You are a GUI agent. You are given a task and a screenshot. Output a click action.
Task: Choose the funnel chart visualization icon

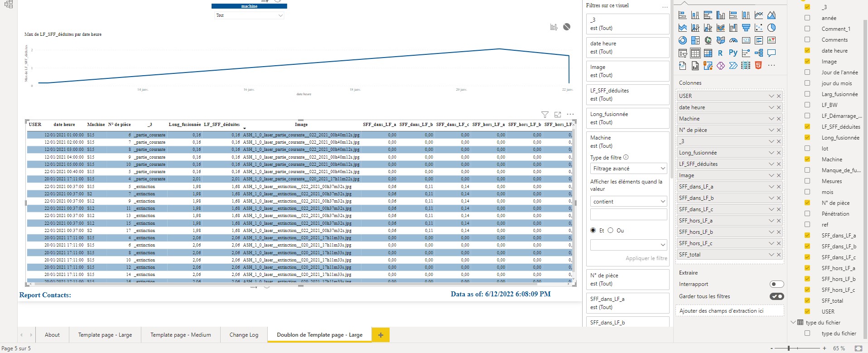[x=746, y=28]
